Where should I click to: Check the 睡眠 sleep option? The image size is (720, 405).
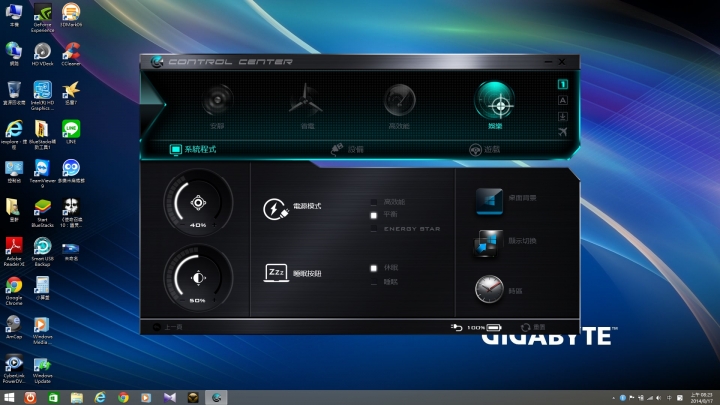click(x=374, y=282)
